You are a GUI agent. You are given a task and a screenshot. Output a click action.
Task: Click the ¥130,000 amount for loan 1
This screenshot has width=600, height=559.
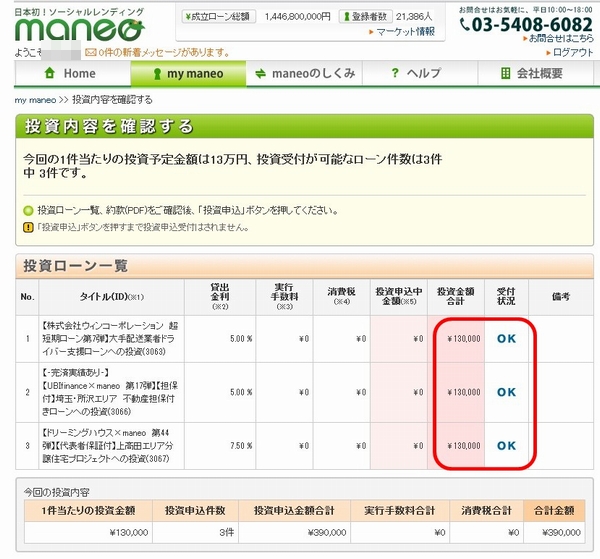pyautogui.click(x=464, y=339)
